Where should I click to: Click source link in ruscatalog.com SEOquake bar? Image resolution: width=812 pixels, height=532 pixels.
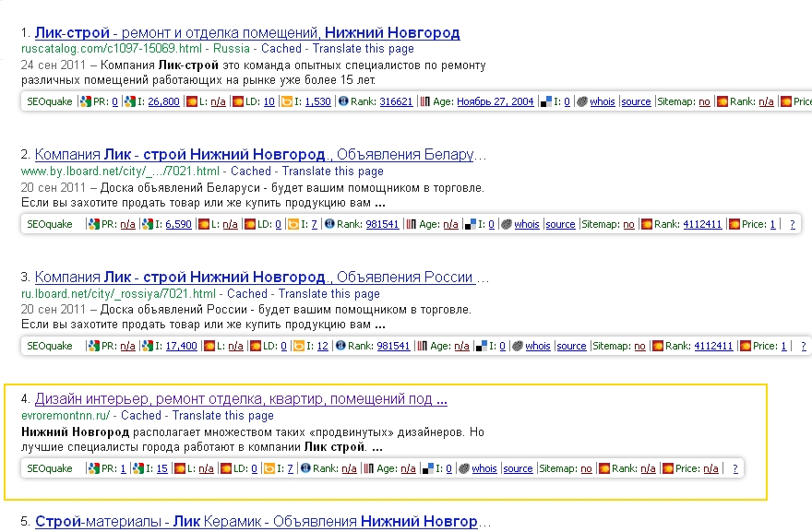pyautogui.click(x=636, y=102)
